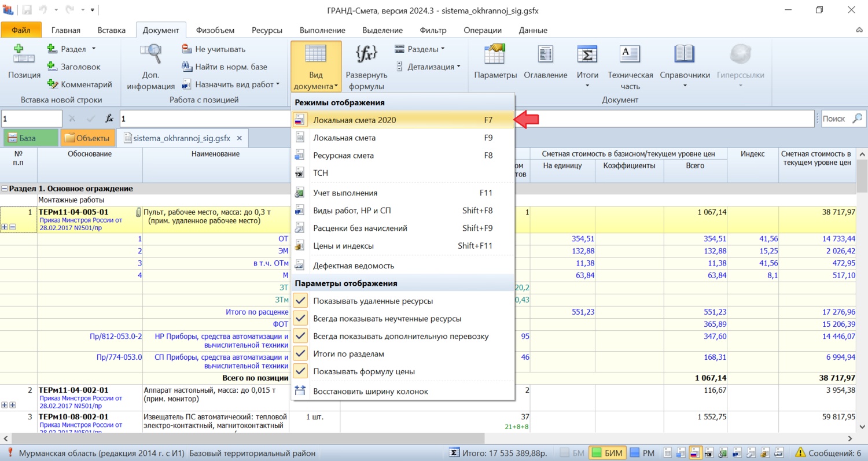The height and width of the screenshot is (461, 868).
Task: Switch to the Физобъем ribbon tab
Action: point(214,30)
